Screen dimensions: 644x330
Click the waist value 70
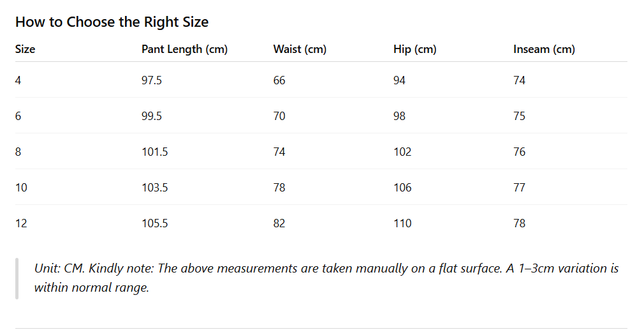tap(279, 116)
